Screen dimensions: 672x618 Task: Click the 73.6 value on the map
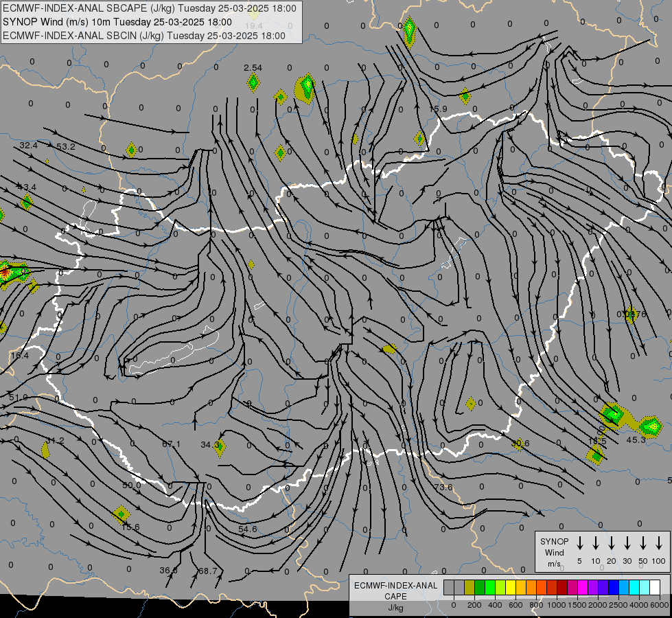pyautogui.click(x=443, y=488)
